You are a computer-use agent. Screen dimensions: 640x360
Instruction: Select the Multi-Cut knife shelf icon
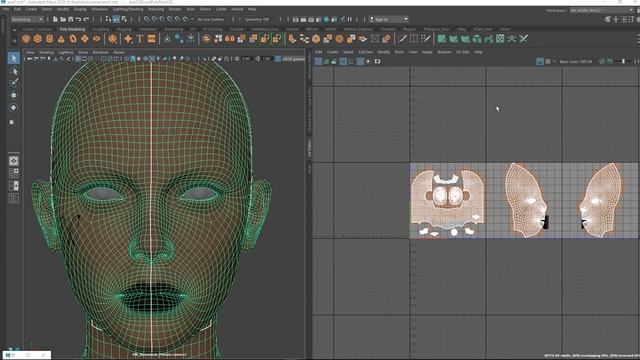[x=402, y=39]
